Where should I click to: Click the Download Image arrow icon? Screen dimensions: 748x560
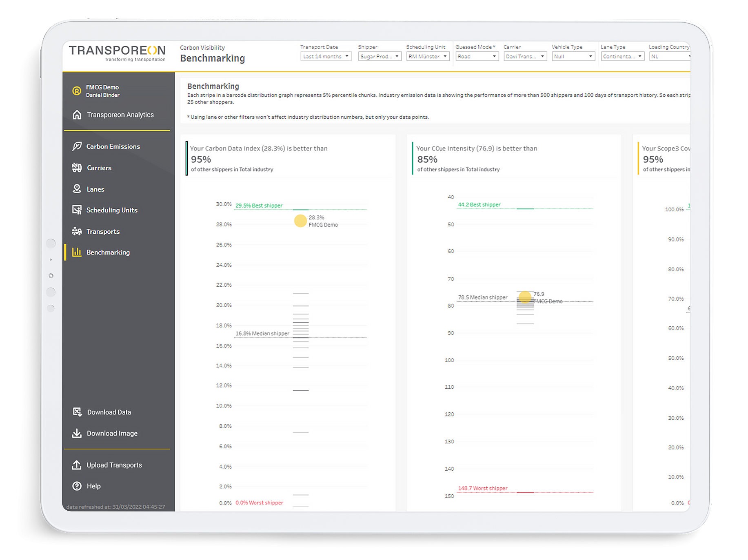pos(77,433)
